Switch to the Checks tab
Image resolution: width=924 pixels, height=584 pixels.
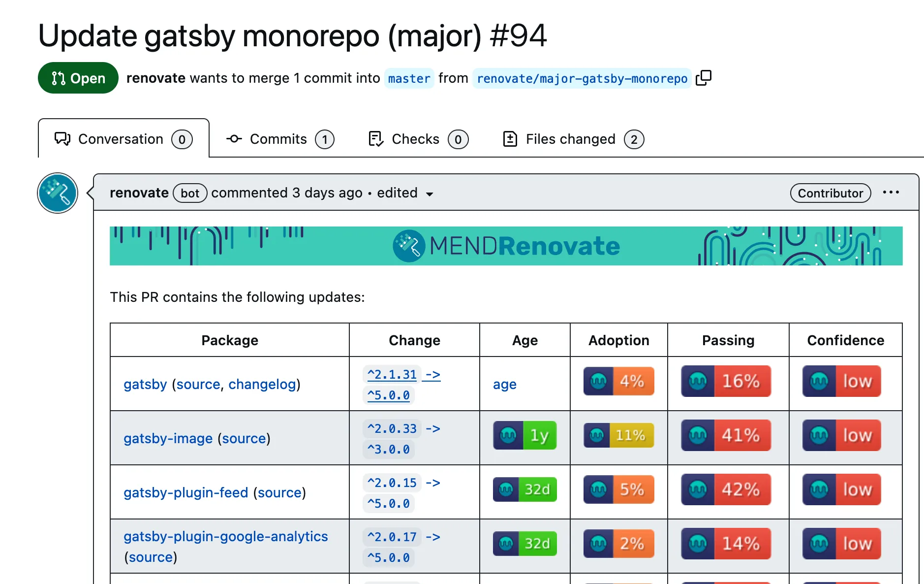pos(416,139)
